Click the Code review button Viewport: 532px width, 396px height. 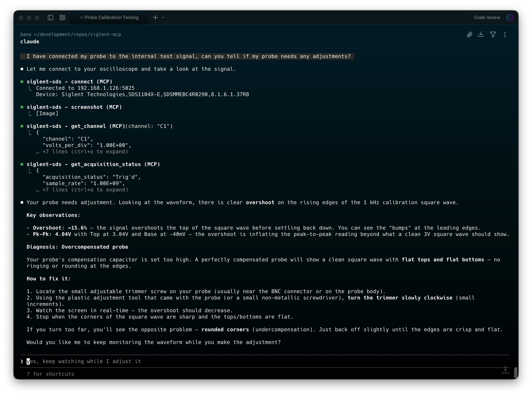tap(487, 17)
